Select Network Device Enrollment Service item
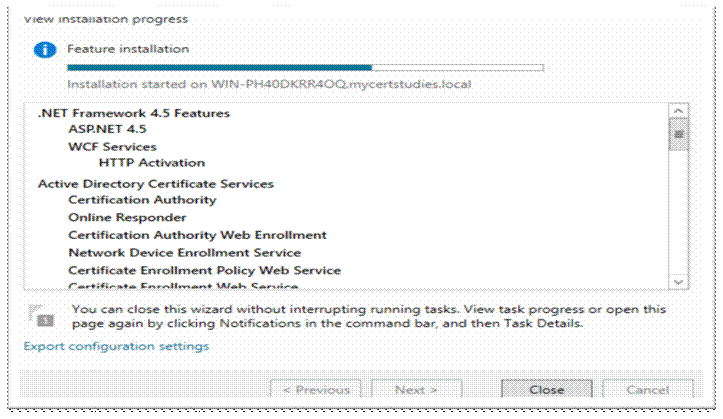723x419 pixels. 184,253
